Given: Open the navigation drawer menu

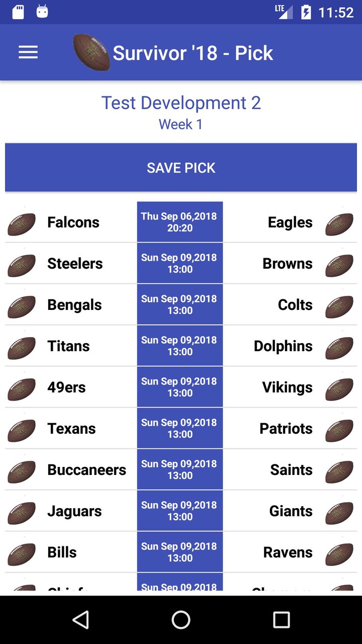Looking at the screenshot, I should 28,52.
